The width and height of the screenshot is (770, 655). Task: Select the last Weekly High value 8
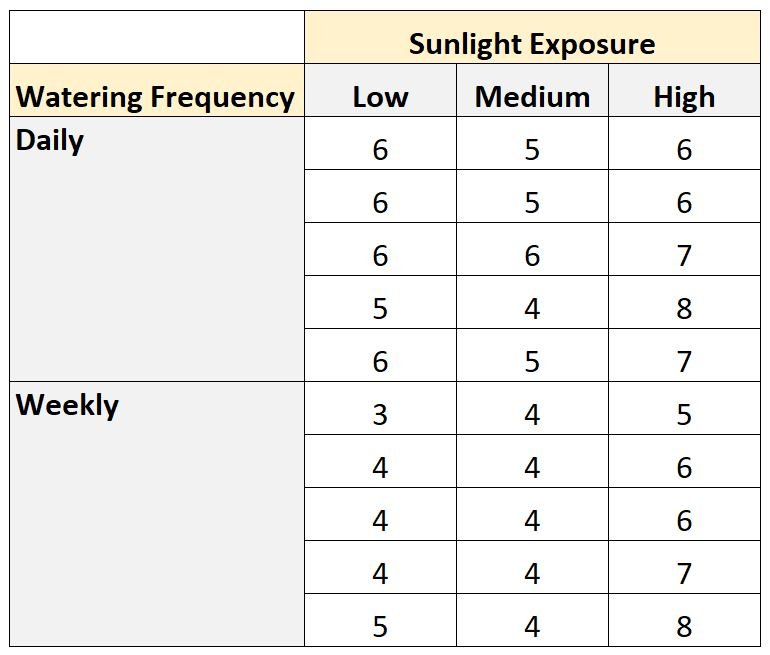(x=685, y=620)
